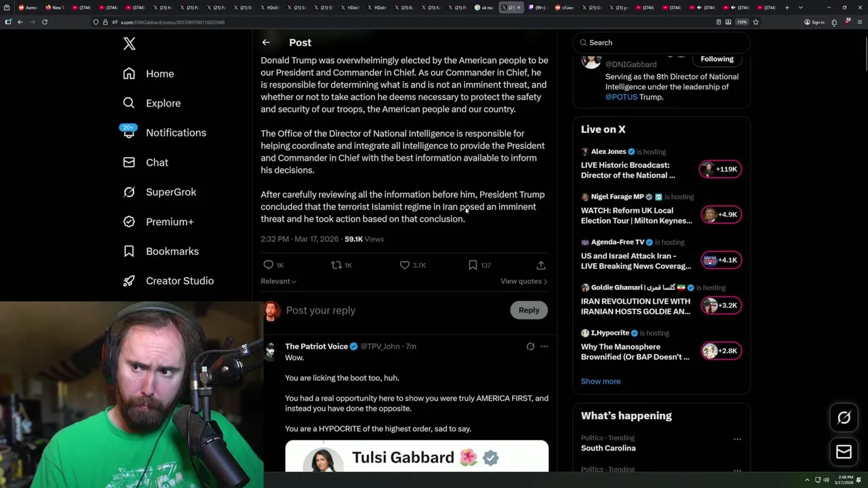
Task: Expand the tab list dropdown arrow
Action: (800, 7)
